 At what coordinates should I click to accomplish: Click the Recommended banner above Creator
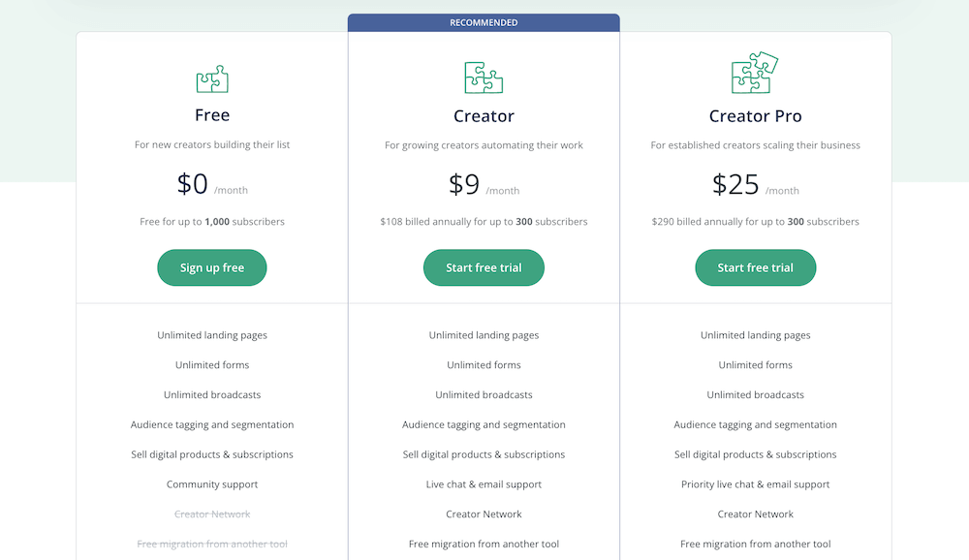point(484,22)
